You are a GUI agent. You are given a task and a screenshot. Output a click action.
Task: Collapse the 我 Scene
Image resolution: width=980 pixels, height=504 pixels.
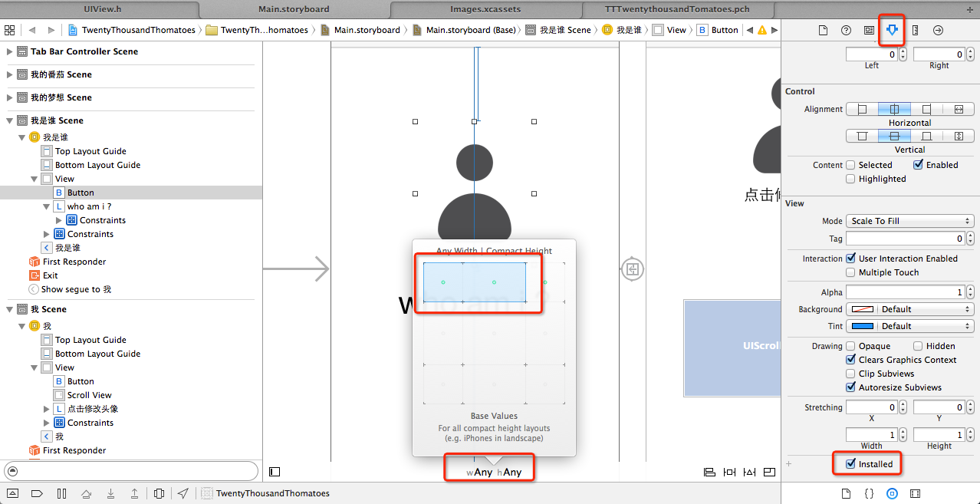click(10, 309)
